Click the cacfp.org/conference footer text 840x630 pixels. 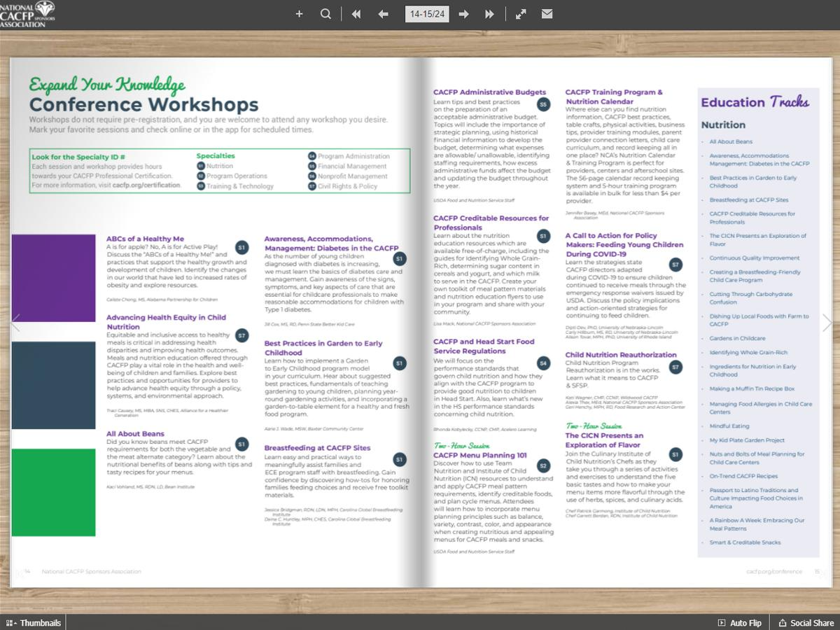774,571
